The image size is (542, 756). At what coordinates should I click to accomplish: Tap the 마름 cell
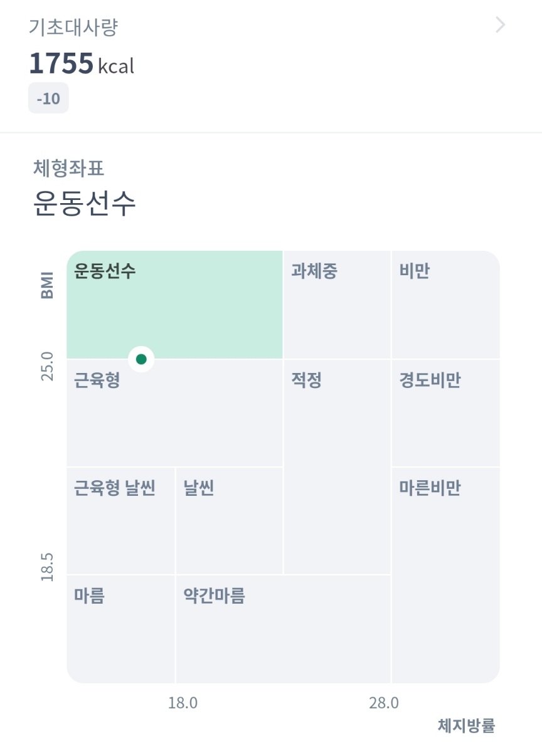tap(120, 629)
